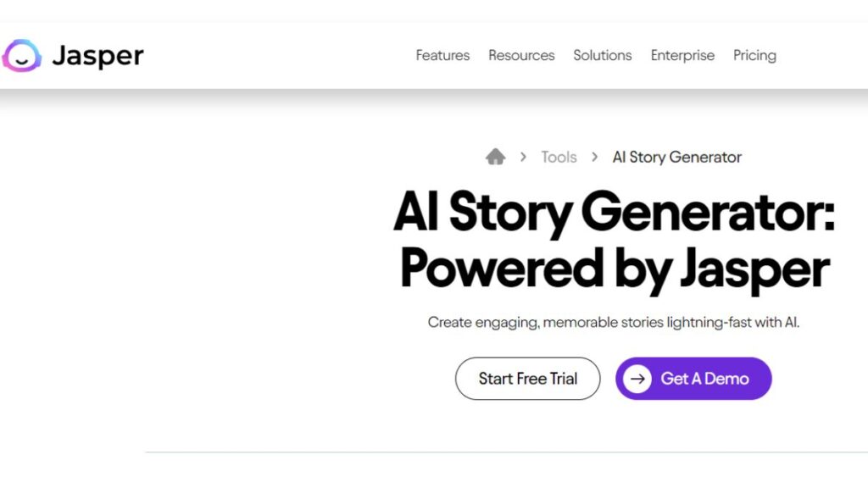The height and width of the screenshot is (488, 868).
Task: Open the Pricing page
Action: coord(754,56)
